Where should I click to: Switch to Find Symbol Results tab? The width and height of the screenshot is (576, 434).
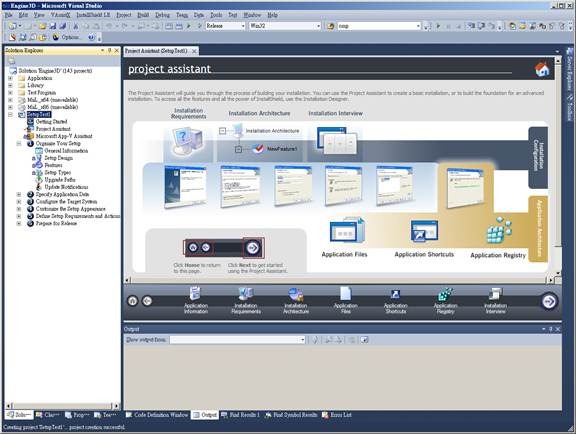click(291, 415)
